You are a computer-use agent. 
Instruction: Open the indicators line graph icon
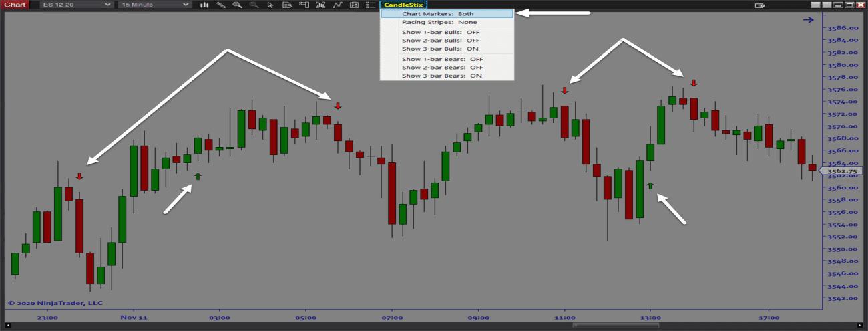[337, 5]
